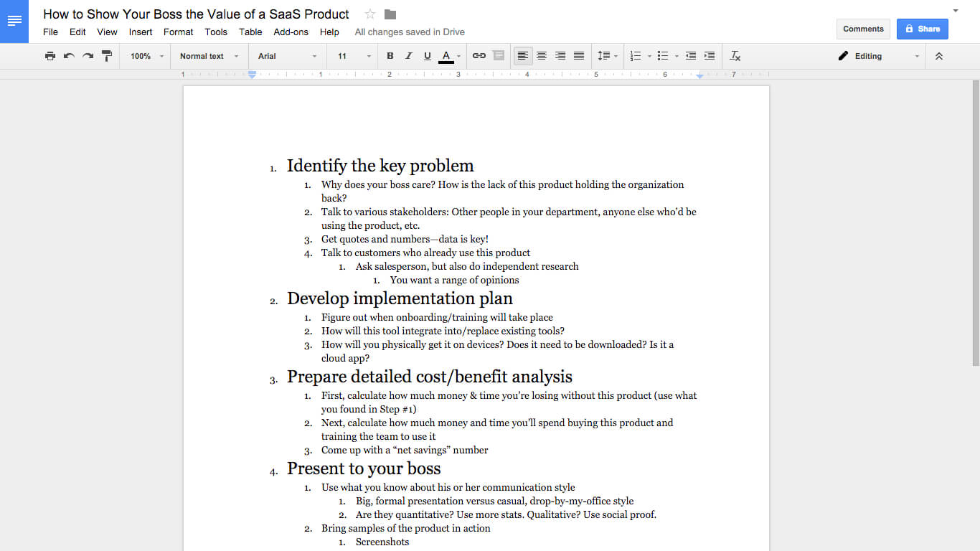Image resolution: width=980 pixels, height=551 pixels.
Task: Justify the text
Action: pyautogui.click(x=579, y=56)
